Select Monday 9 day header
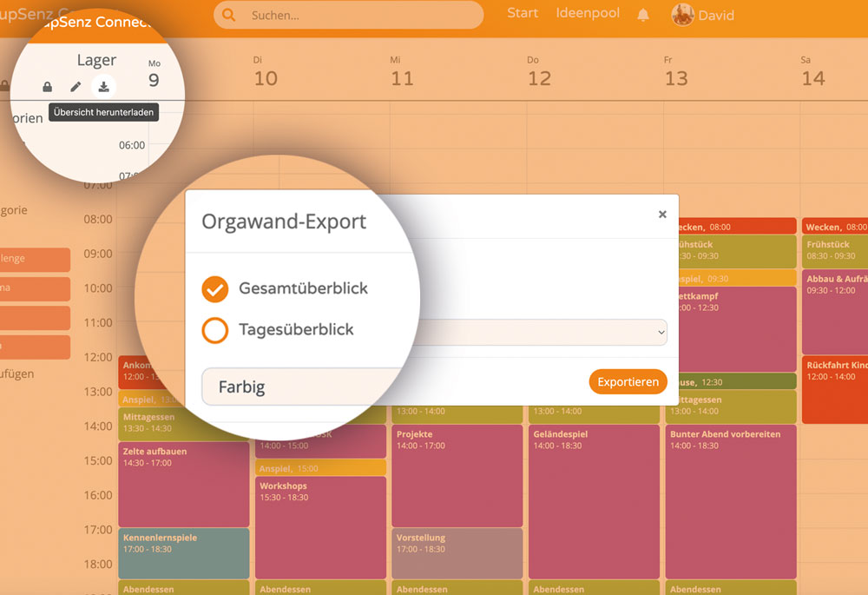868x595 pixels. 154,74
